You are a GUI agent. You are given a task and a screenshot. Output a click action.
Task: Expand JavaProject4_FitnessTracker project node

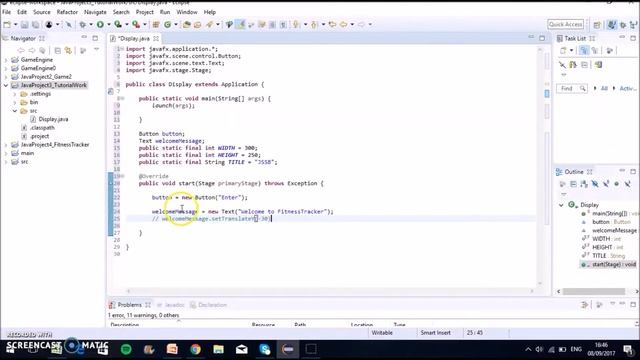click(x=6, y=145)
